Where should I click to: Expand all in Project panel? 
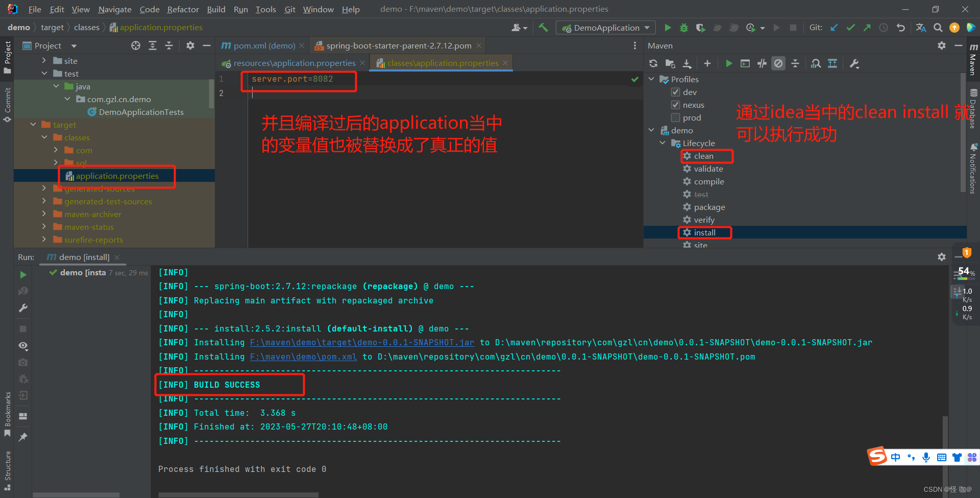(152, 45)
